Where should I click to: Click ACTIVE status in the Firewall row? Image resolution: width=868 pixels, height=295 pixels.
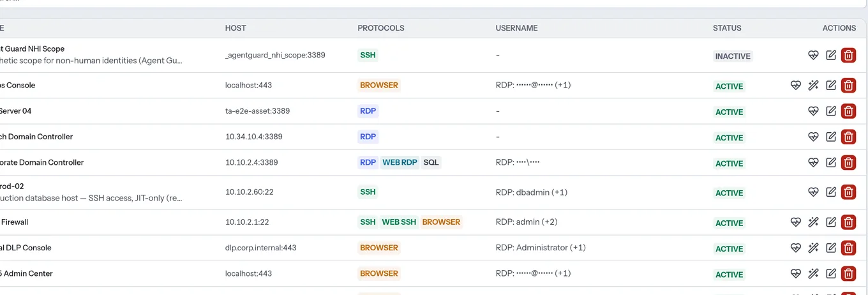coord(729,223)
